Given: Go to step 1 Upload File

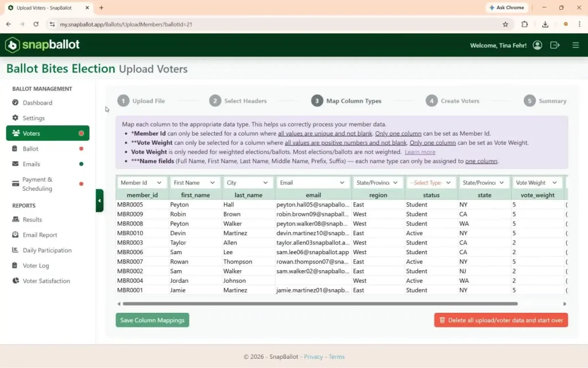Looking at the screenshot, I should click(141, 101).
